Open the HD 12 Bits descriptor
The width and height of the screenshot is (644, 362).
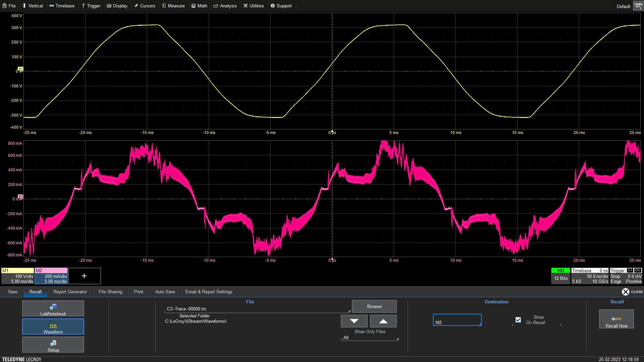tap(560, 276)
